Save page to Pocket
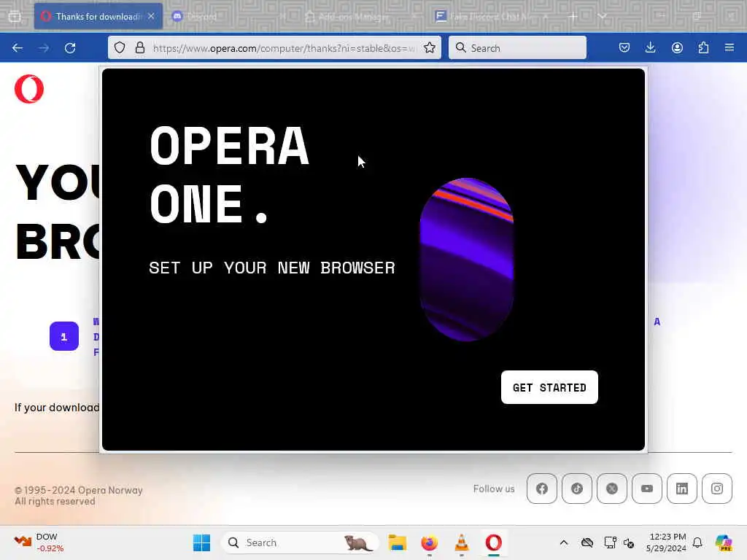The height and width of the screenshot is (560, 747). [x=624, y=47]
